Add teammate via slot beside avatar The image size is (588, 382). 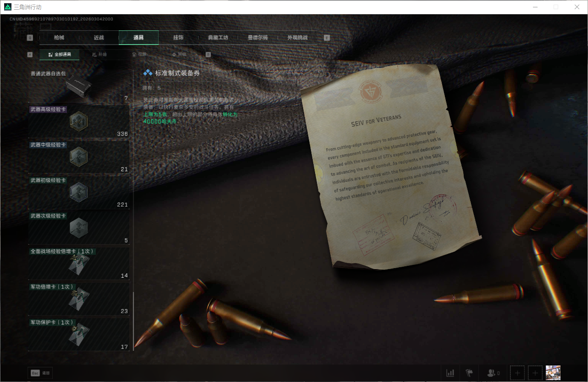click(x=535, y=373)
